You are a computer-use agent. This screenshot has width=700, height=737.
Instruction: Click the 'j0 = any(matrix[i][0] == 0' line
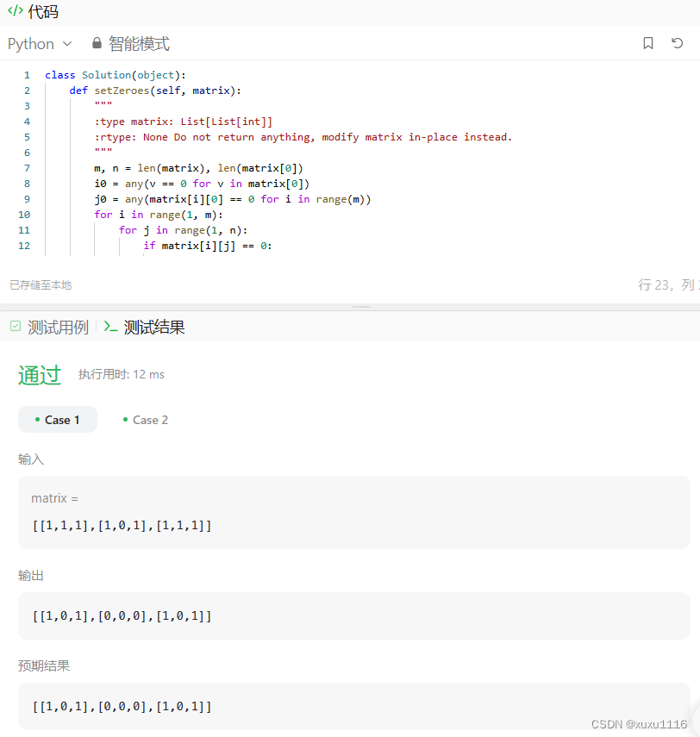pos(233,199)
